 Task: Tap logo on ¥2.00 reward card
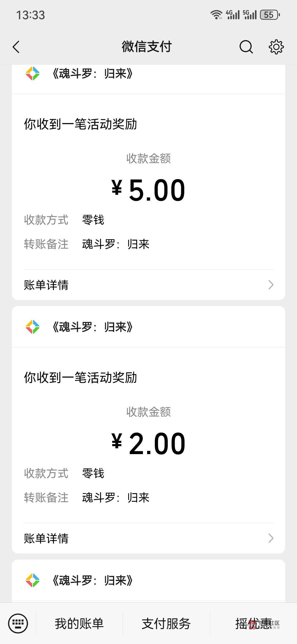pyautogui.click(x=32, y=327)
